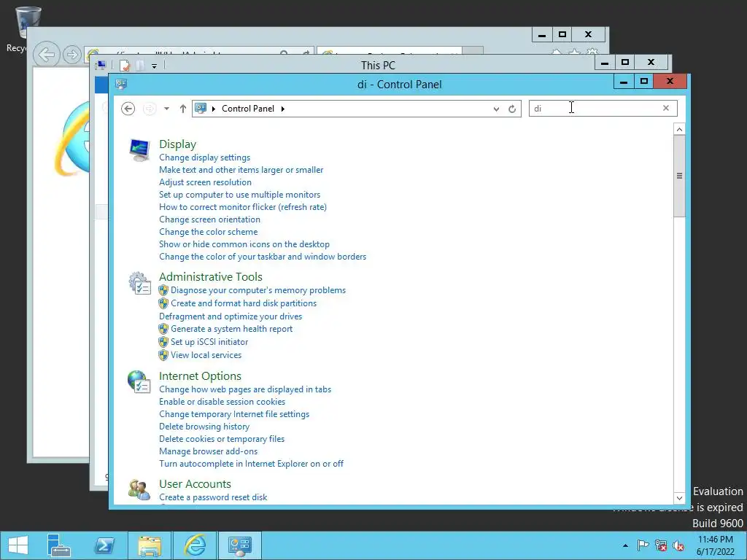Select Control Panel taskbar button
The height and width of the screenshot is (560, 747).
tap(239, 545)
